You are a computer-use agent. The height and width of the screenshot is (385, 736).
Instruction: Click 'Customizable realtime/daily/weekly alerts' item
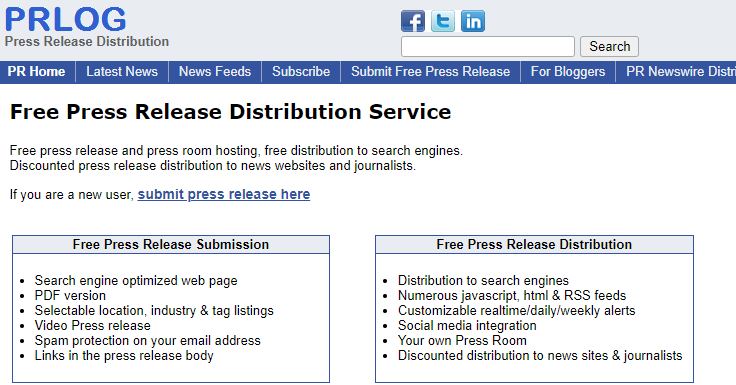pos(516,311)
